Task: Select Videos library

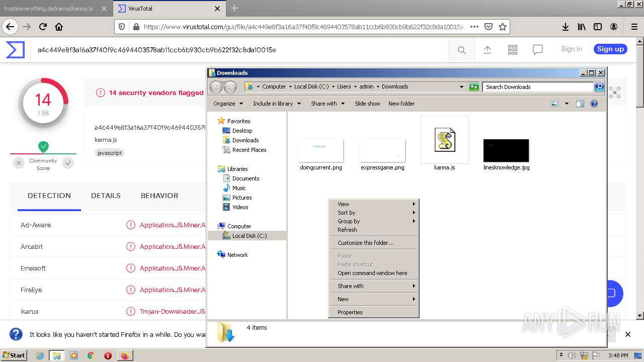Action: tap(240, 207)
